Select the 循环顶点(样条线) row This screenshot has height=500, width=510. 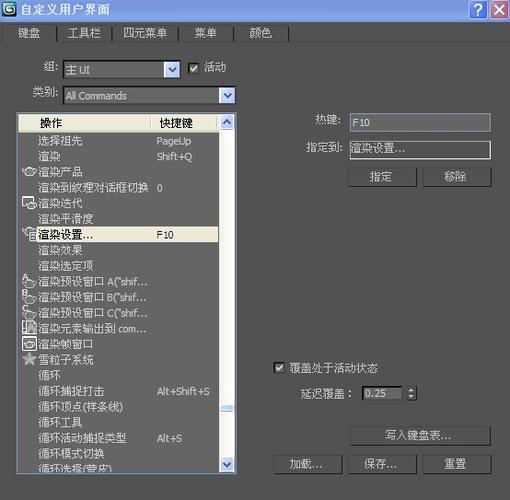pyautogui.click(x=119, y=407)
